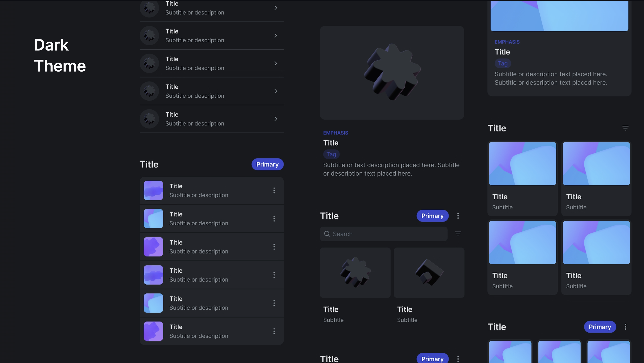Click the magnifier icon in the Search field
The width and height of the screenshot is (644, 363).
327,234
